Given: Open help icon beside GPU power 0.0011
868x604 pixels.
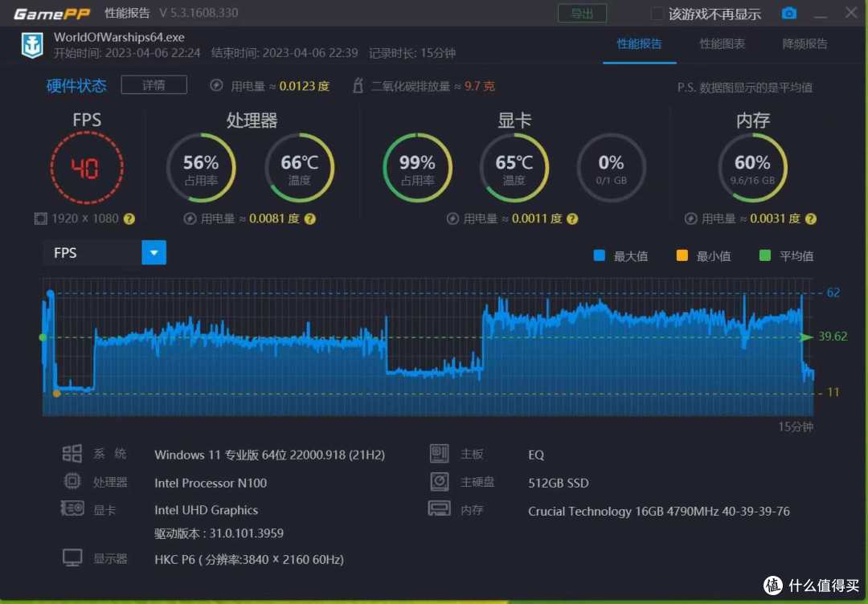Looking at the screenshot, I should (x=572, y=219).
